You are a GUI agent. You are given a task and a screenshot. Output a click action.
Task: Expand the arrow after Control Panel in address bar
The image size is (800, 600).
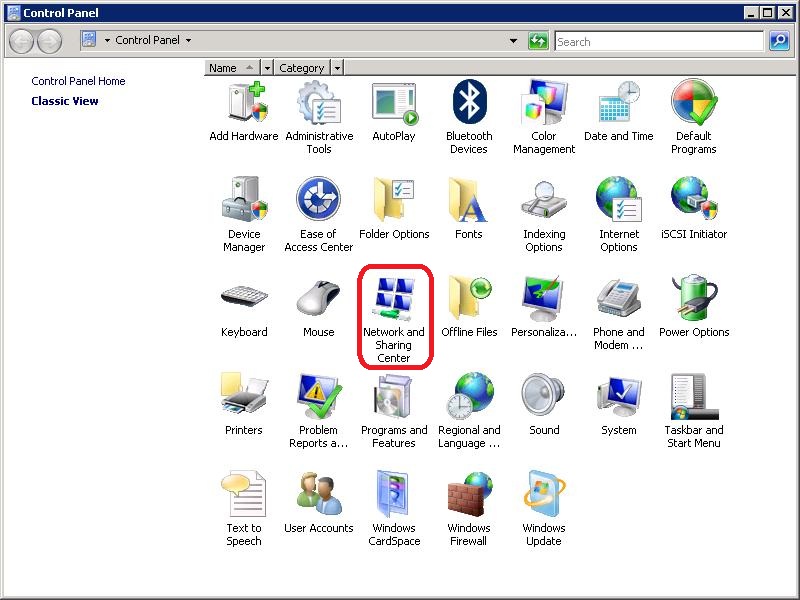(x=188, y=40)
